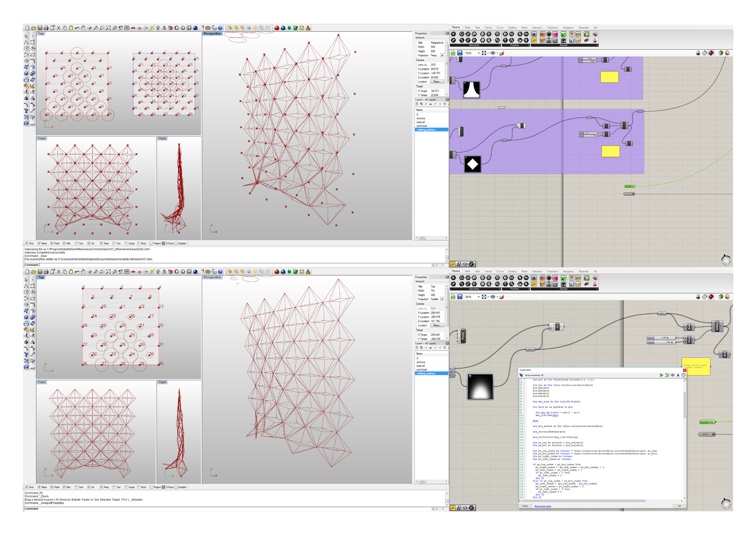The image size is (756, 535).
Task: Click gradient image sampler thumbnail on lower canvas
Action: click(x=481, y=387)
